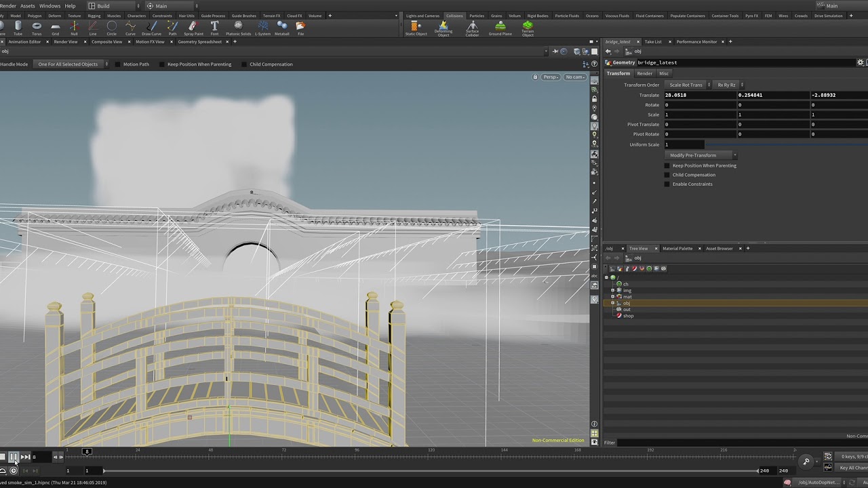Open the Modify Pre-Transform dropdown
The width and height of the screenshot is (868, 488).
click(x=701, y=155)
